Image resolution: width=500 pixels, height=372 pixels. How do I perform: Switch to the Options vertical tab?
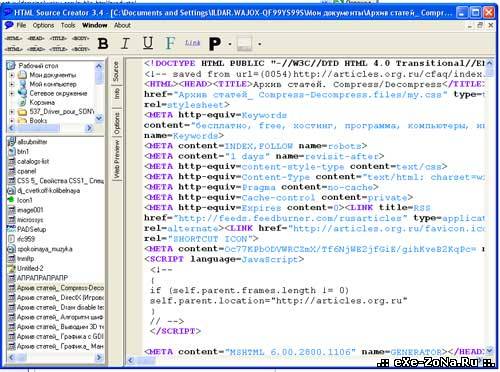click(116, 123)
